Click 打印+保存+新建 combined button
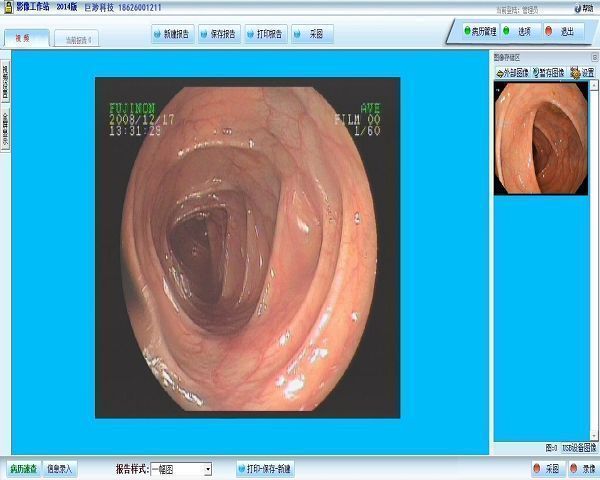The width and height of the screenshot is (600, 480). [x=266, y=468]
